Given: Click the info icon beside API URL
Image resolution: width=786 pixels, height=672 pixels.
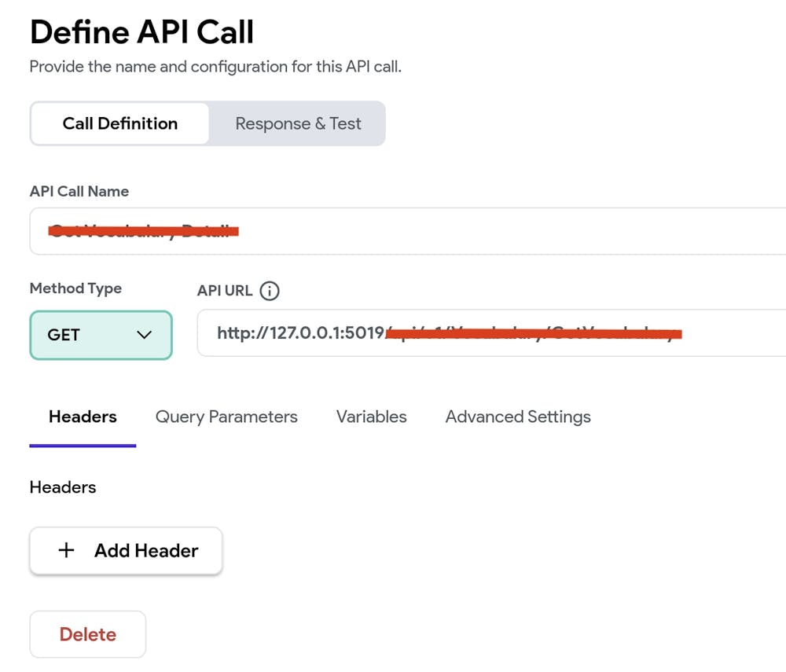Looking at the screenshot, I should [x=269, y=291].
